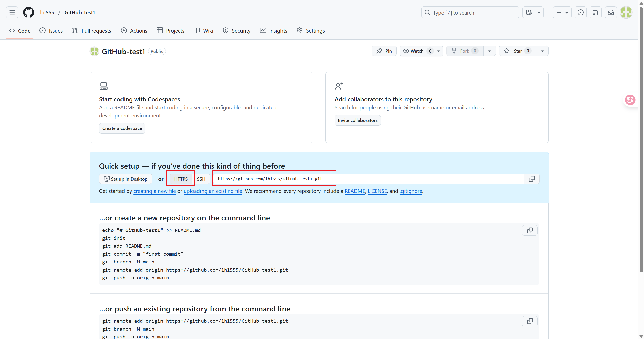This screenshot has width=644, height=339.
Task: Click the GitHub octocat logo
Action: pyautogui.click(x=29, y=12)
